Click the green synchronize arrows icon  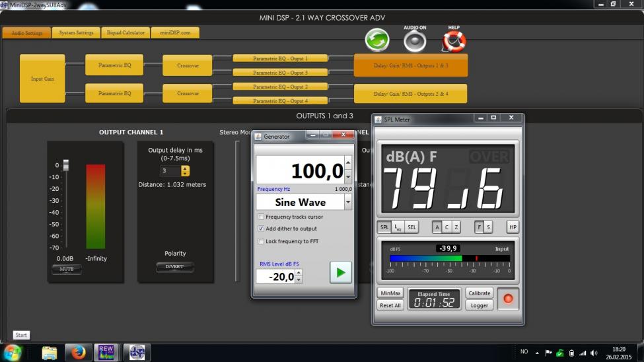click(x=377, y=40)
